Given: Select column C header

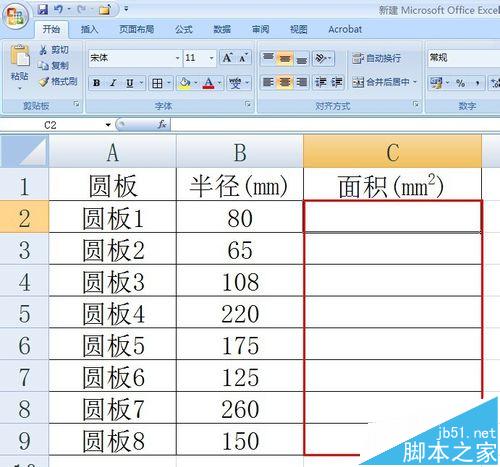Looking at the screenshot, I should 392,152.
